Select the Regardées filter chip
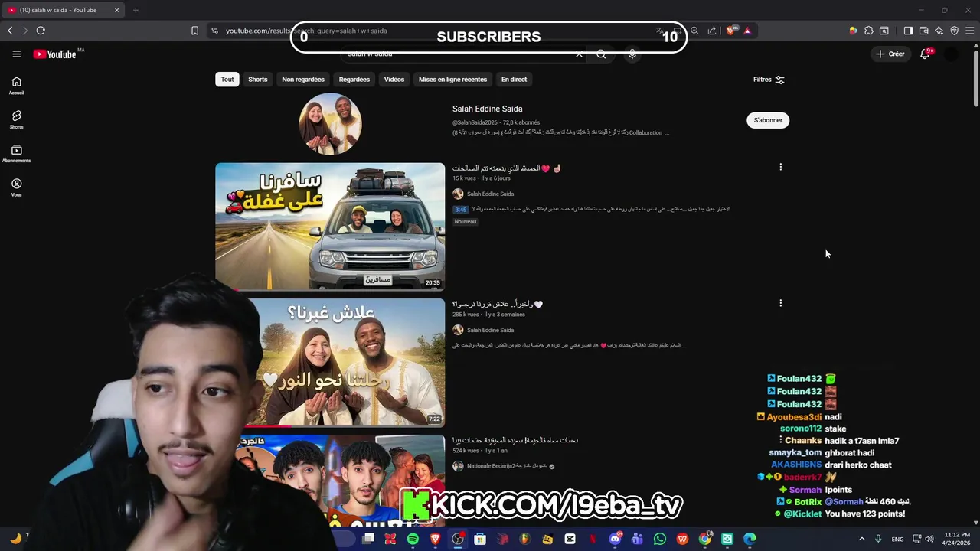Image resolution: width=980 pixels, height=551 pixels. 354,80
